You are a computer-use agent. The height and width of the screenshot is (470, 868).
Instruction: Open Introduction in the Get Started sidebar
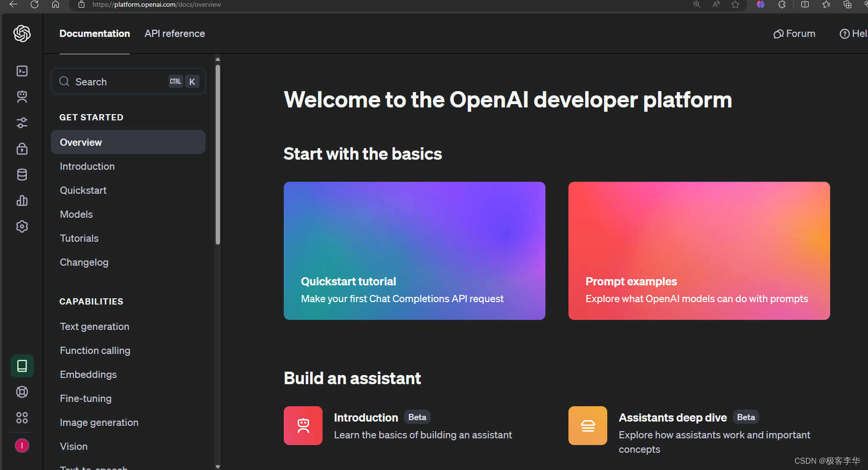pos(87,166)
